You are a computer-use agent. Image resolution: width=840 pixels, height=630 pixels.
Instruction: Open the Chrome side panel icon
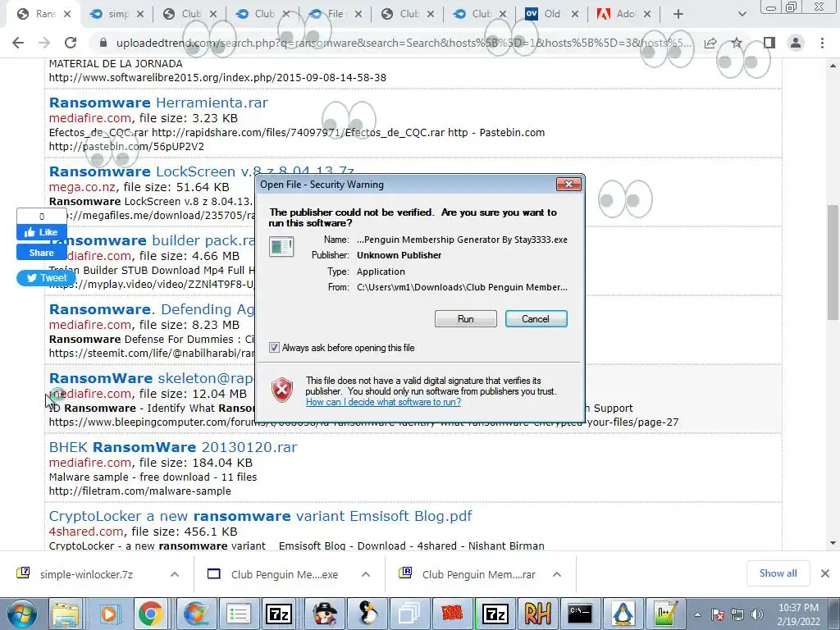pyautogui.click(x=769, y=43)
